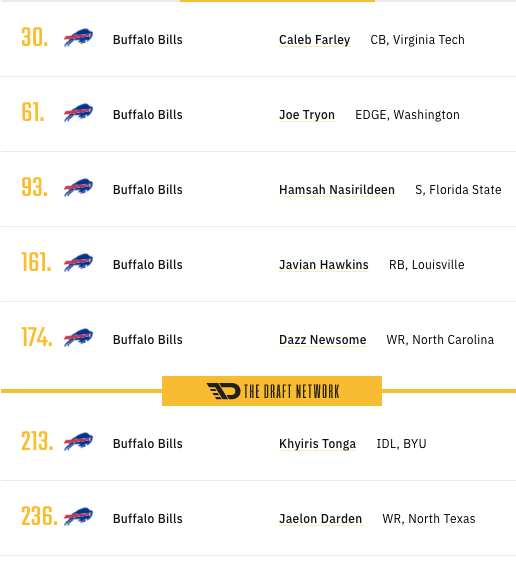This screenshot has width=516, height=562.
Task: Click the pick number 174 label
Action: [x=37, y=337]
